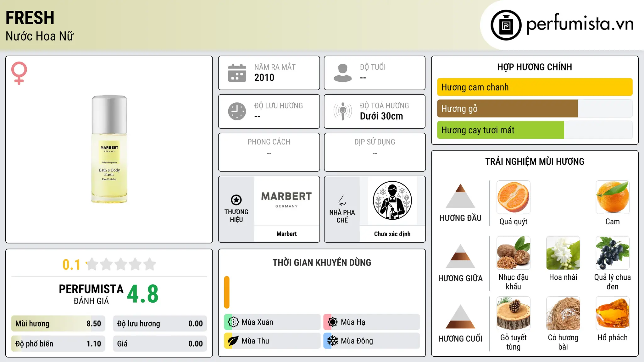
Task: Click the perfumer illustration above Chưa xác định
Action: pyautogui.click(x=392, y=200)
